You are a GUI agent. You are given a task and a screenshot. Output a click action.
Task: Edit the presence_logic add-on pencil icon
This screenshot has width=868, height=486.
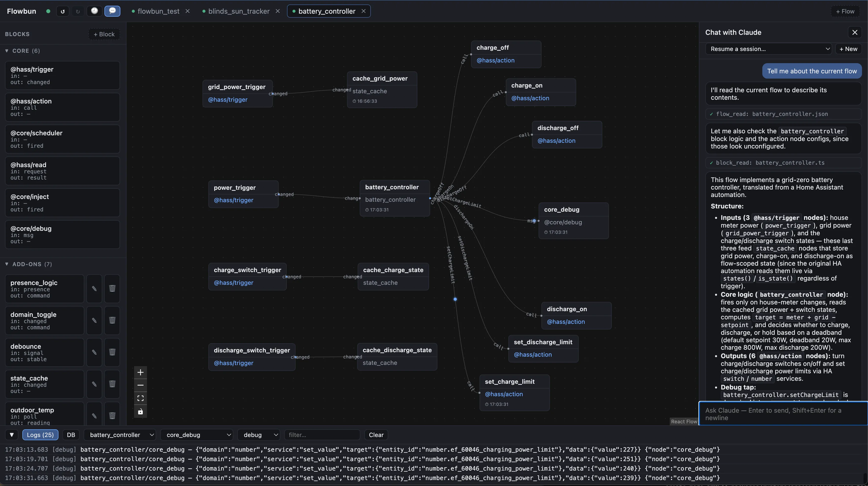click(94, 289)
